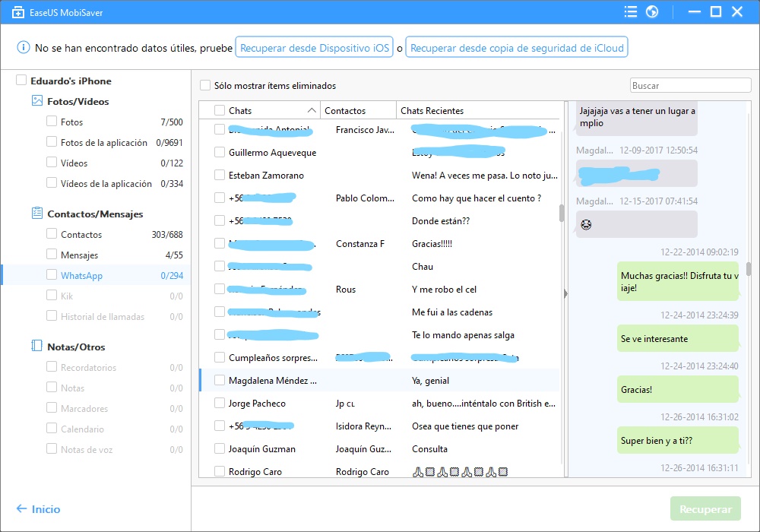Open Mensajes category in sidebar
This screenshot has height=532, width=760.
[x=79, y=255]
